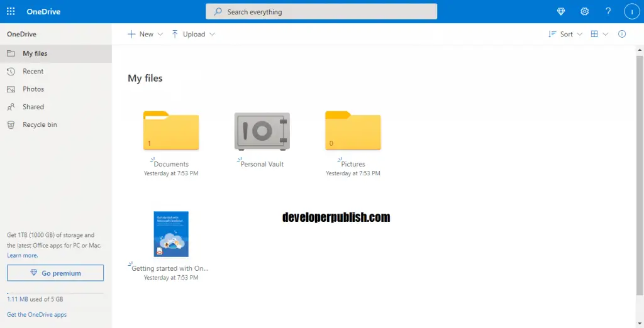Click the search magnifier icon

tap(218, 11)
